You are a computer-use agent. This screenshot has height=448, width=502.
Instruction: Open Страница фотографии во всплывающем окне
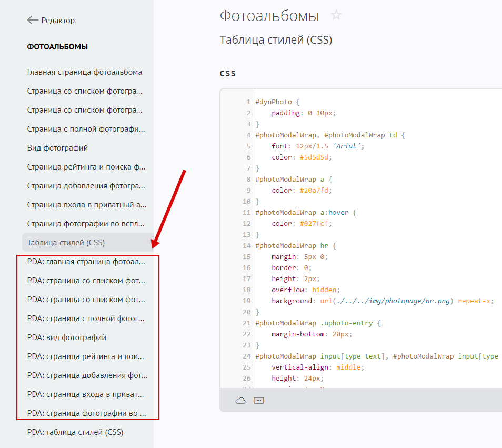coord(86,224)
